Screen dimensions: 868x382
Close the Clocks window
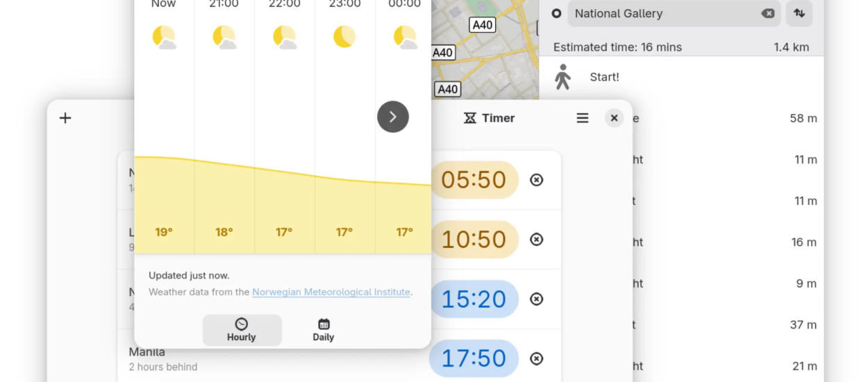(x=614, y=118)
